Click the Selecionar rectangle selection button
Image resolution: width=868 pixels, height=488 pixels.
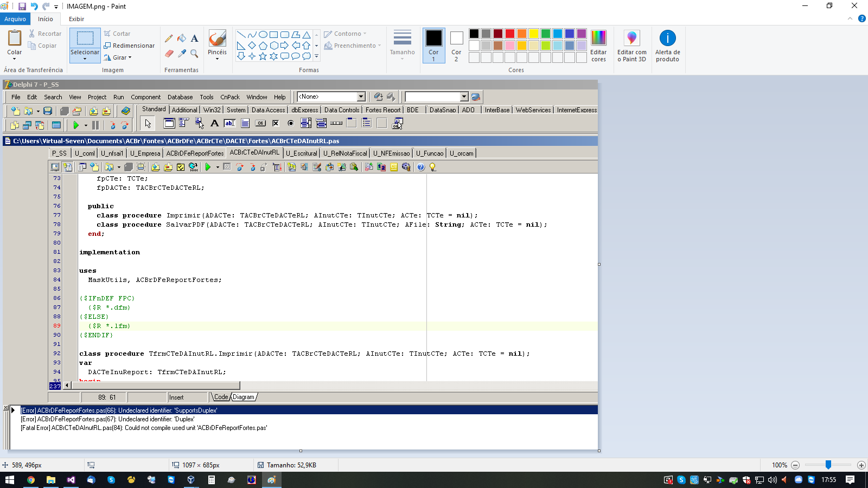(x=85, y=38)
